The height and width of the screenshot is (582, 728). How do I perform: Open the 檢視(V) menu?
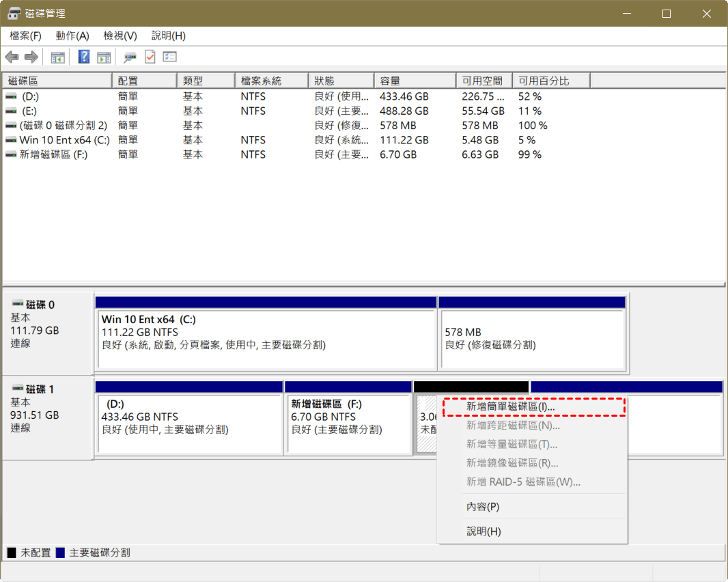click(120, 36)
